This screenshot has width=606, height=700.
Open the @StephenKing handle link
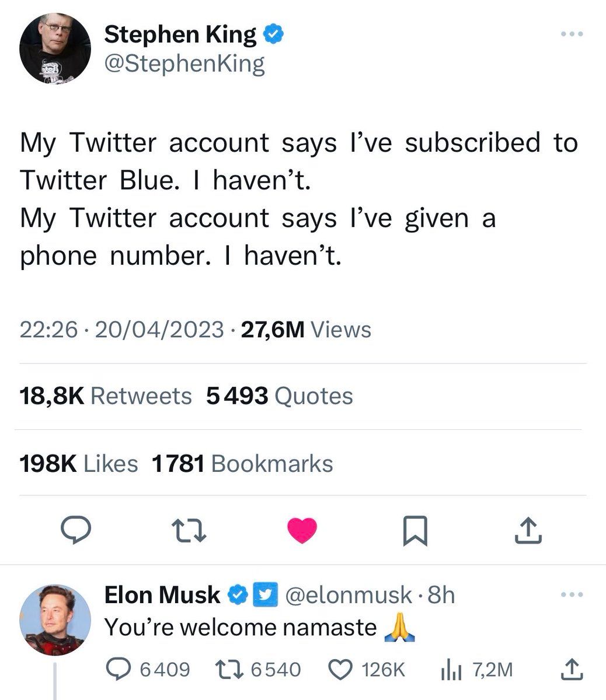point(184,64)
